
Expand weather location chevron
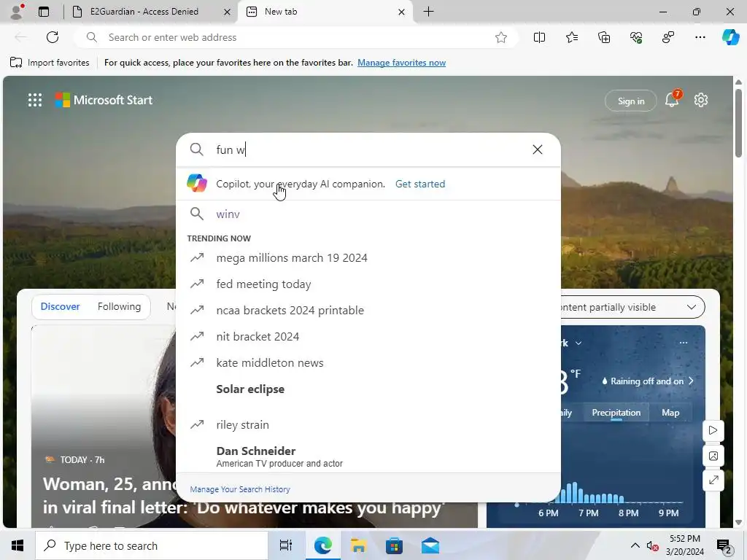click(x=578, y=343)
